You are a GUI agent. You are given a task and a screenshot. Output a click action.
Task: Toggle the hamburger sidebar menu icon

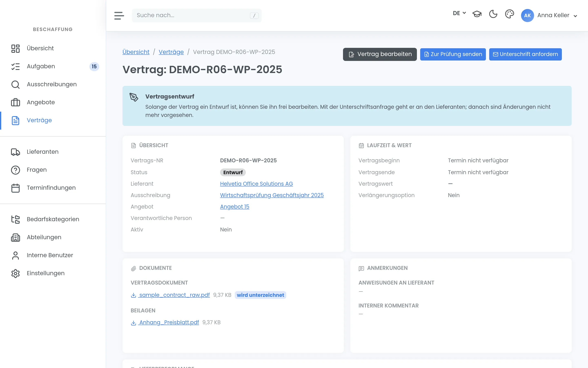(x=119, y=15)
